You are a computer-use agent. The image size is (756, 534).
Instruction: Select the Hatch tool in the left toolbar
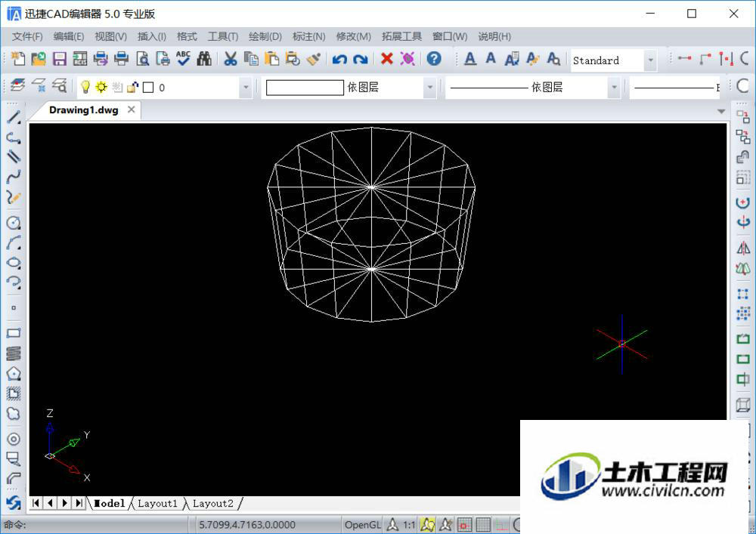14,393
